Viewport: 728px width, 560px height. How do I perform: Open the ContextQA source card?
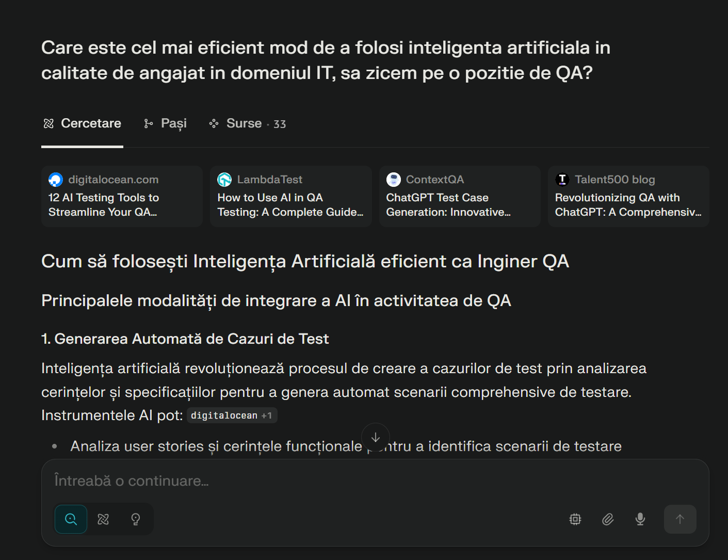pos(460,196)
